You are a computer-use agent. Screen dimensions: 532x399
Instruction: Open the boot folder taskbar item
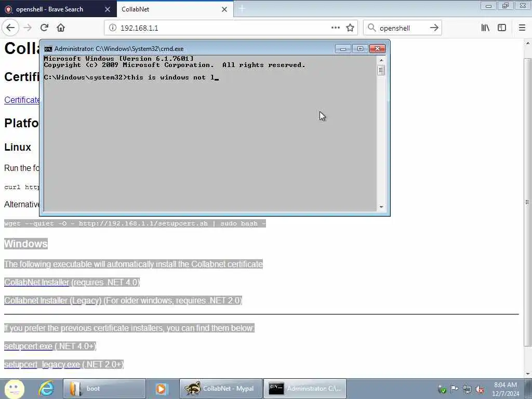(x=104, y=389)
